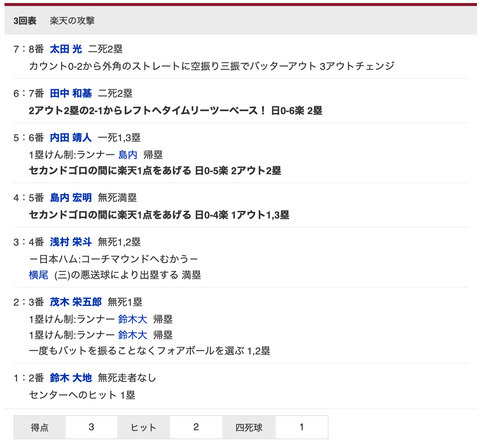Click センターへのヒット 1塁 text

(82, 395)
